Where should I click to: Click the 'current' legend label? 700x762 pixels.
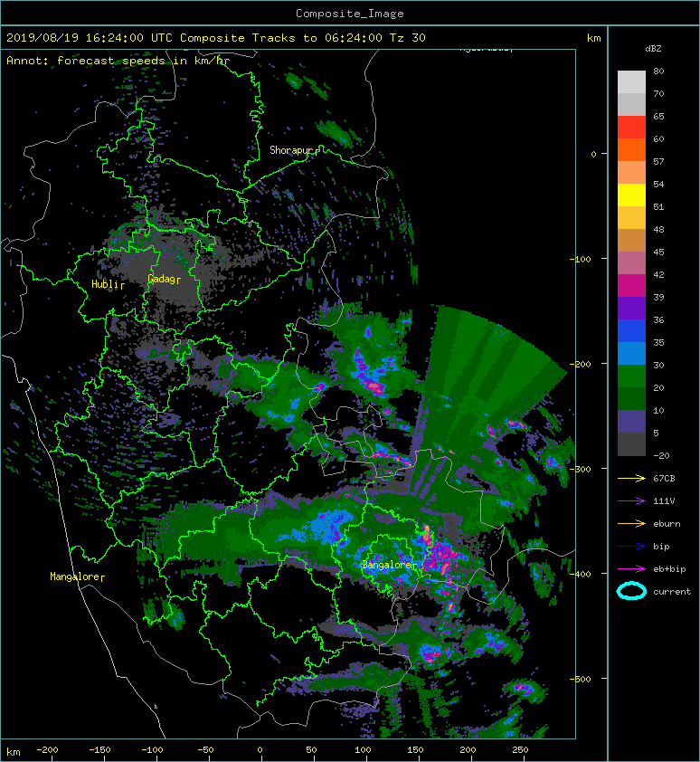672,592
